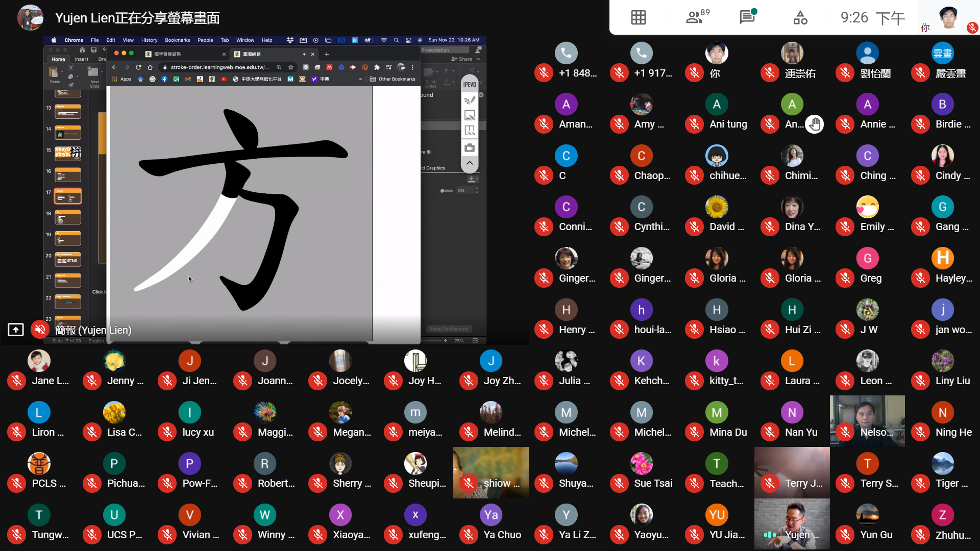Viewport: 980px width, 551px height.
Task: Toggle the mute icon for Nan Yu
Action: click(x=770, y=432)
